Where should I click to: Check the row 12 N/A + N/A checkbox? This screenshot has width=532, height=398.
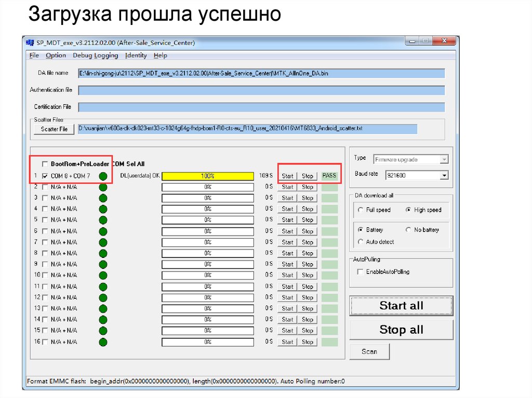point(45,297)
